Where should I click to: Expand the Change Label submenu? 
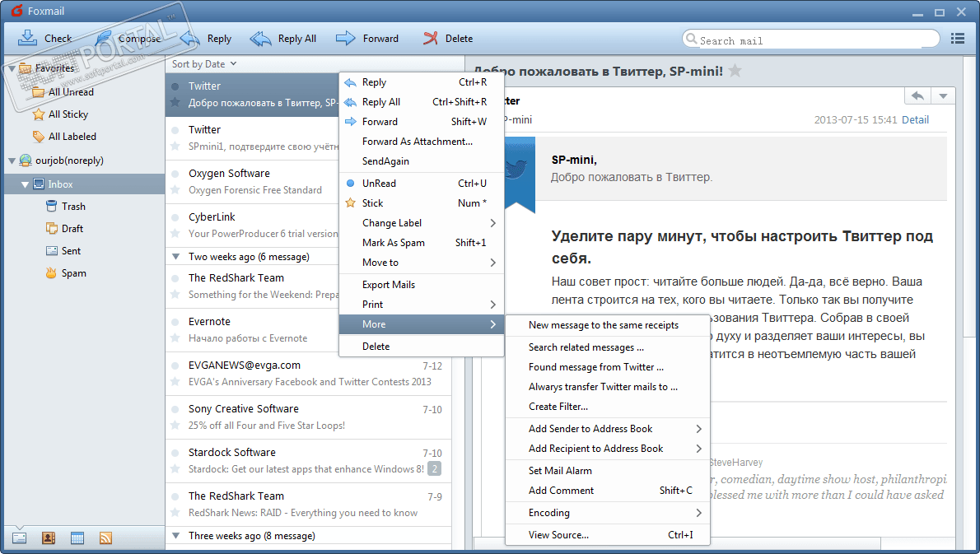pyautogui.click(x=422, y=223)
